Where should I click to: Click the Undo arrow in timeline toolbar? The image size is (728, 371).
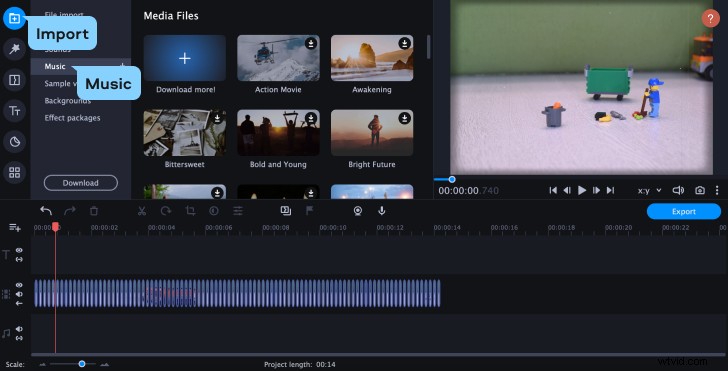(x=46, y=211)
